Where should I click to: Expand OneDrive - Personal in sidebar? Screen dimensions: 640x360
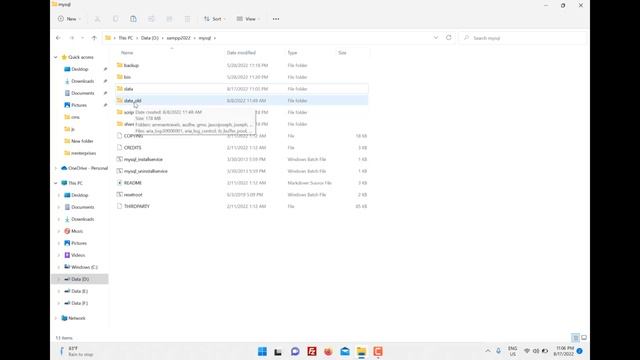[56, 168]
